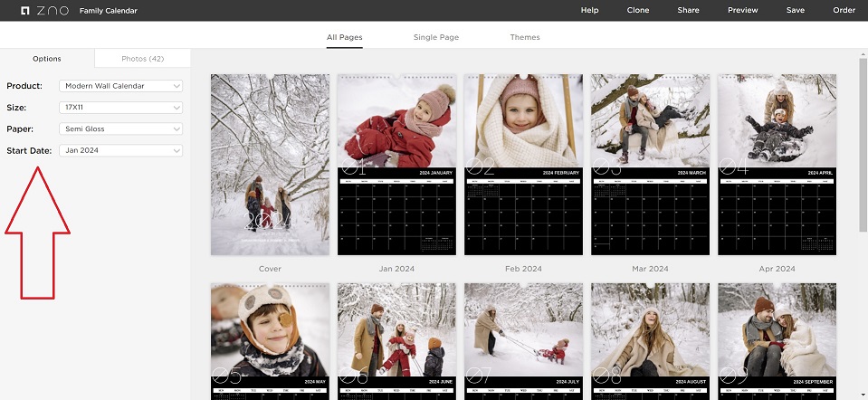Select the June 2024 page thumbnail
This screenshot has width=868, height=400.
pyautogui.click(x=397, y=341)
